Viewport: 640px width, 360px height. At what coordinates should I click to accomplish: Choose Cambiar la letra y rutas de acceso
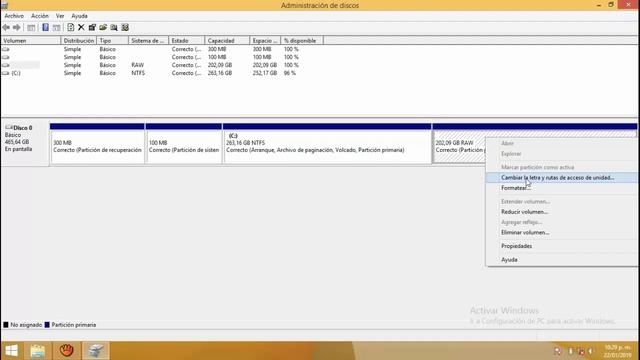(x=561, y=178)
